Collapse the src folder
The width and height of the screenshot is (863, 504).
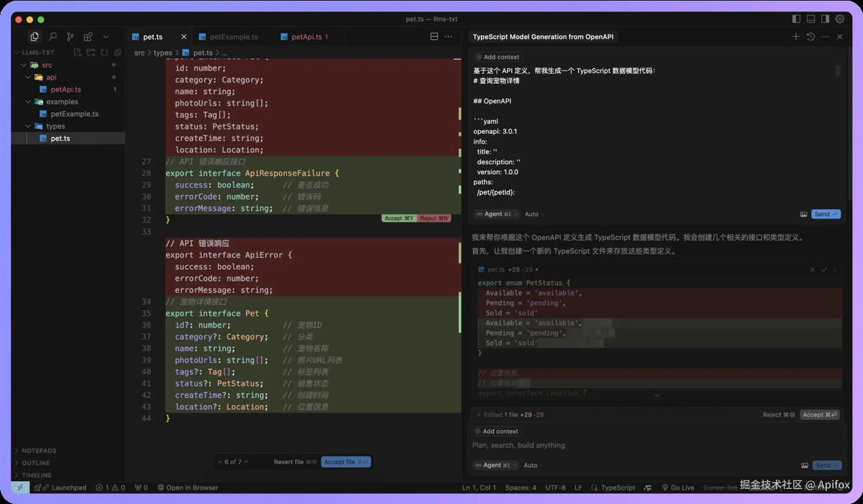click(x=24, y=65)
